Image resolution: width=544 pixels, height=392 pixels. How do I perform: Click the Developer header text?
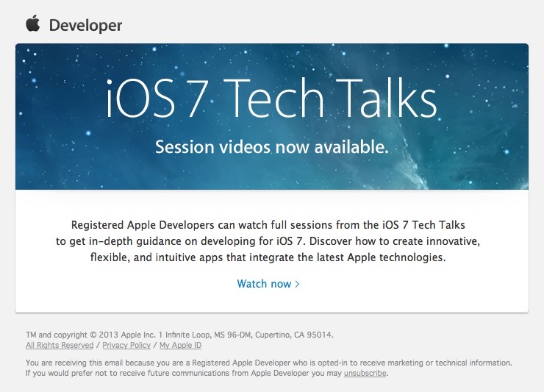[85, 26]
